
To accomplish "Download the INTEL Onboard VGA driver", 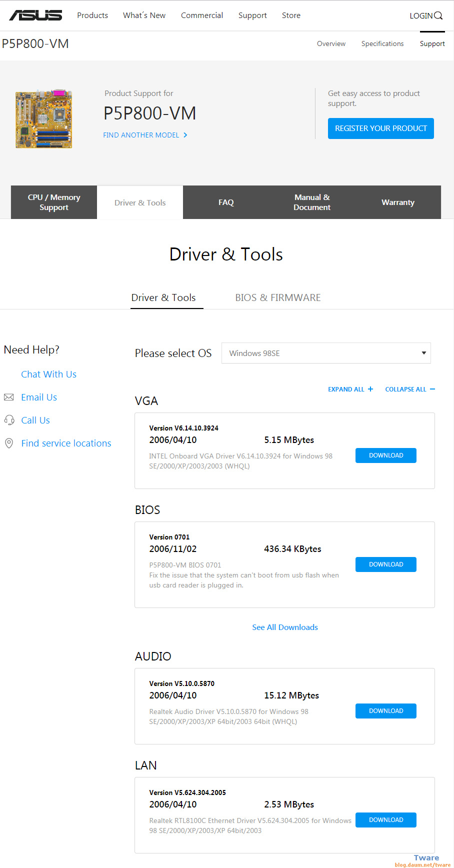I will [386, 455].
